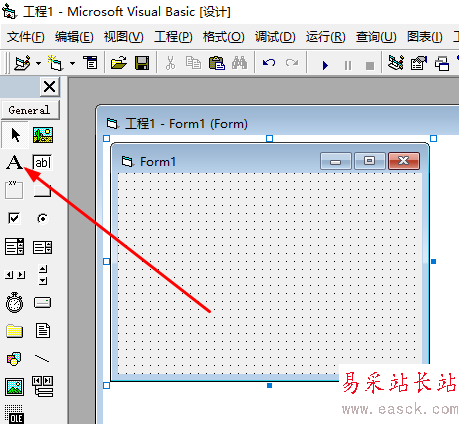Select the horizontal scrollbar control tool

click(15, 275)
